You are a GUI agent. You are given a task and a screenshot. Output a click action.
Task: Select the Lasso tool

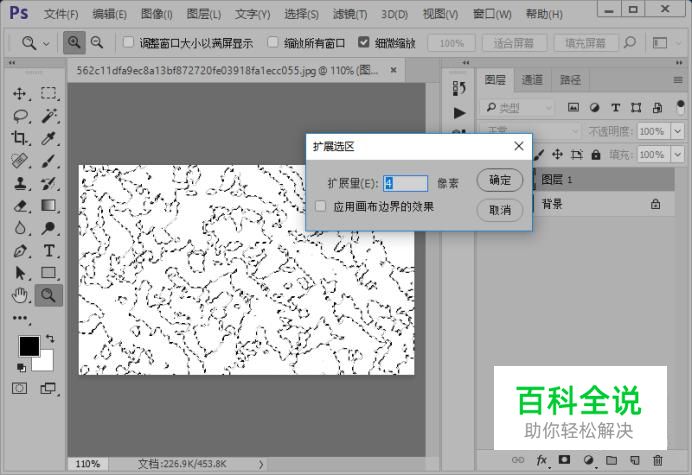coord(19,116)
